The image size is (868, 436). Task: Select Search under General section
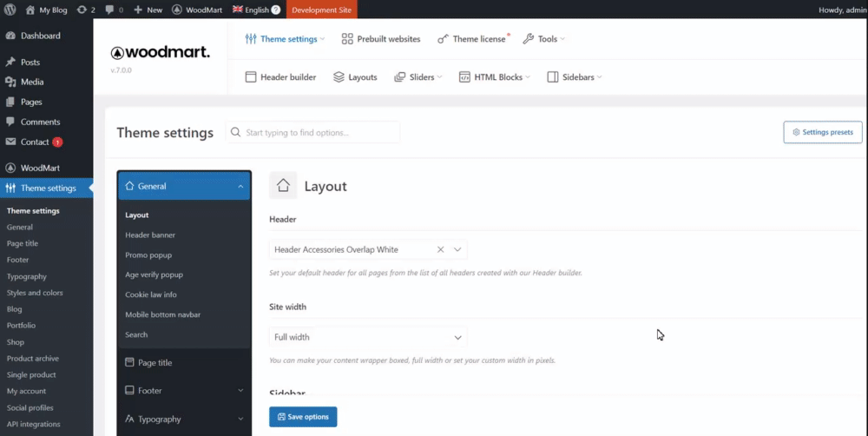(136, 334)
